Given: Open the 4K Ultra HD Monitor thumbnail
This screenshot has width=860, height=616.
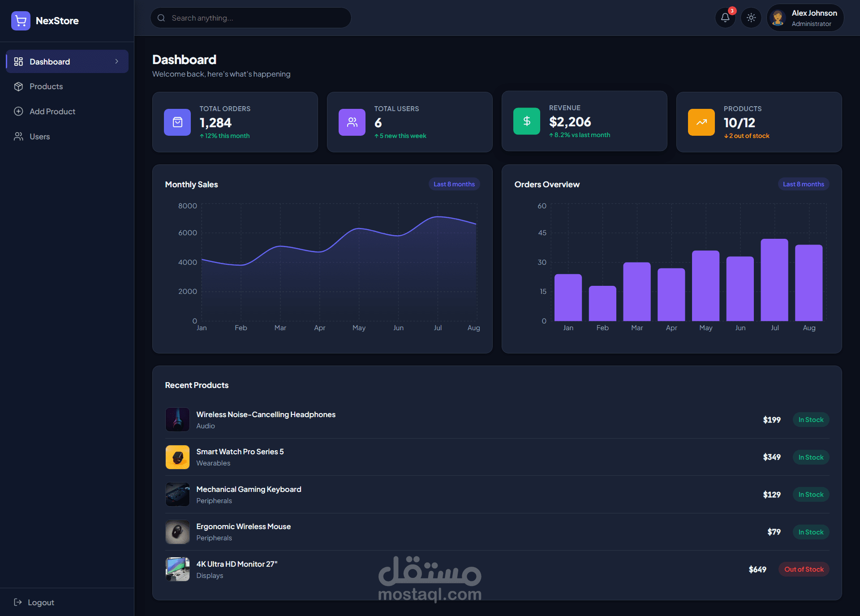Looking at the screenshot, I should point(177,569).
